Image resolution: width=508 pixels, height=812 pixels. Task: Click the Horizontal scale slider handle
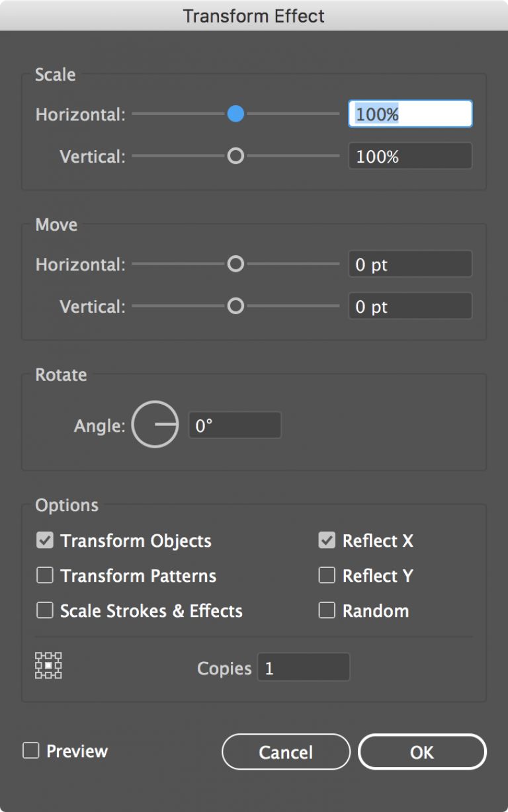click(235, 114)
